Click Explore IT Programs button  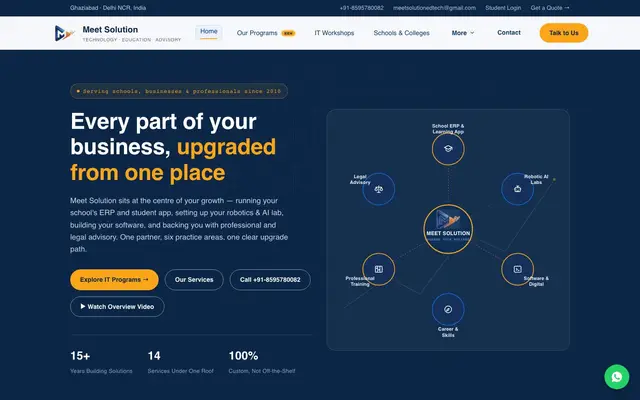[114, 280]
